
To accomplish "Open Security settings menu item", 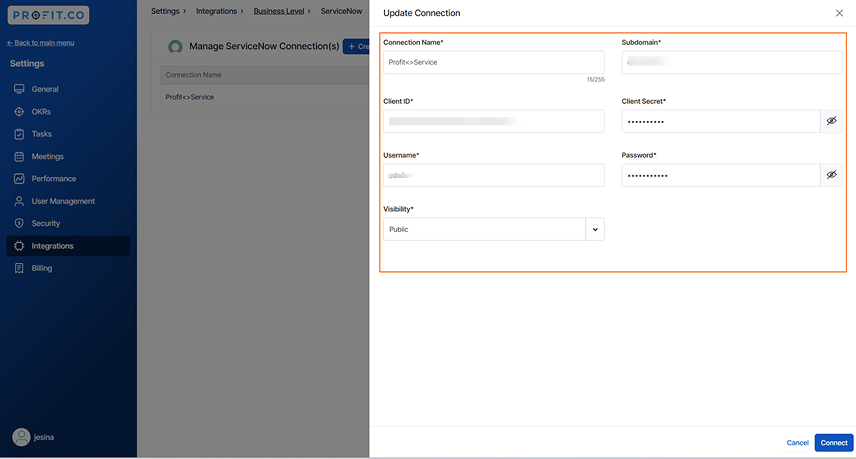I will (x=68, y=223).
